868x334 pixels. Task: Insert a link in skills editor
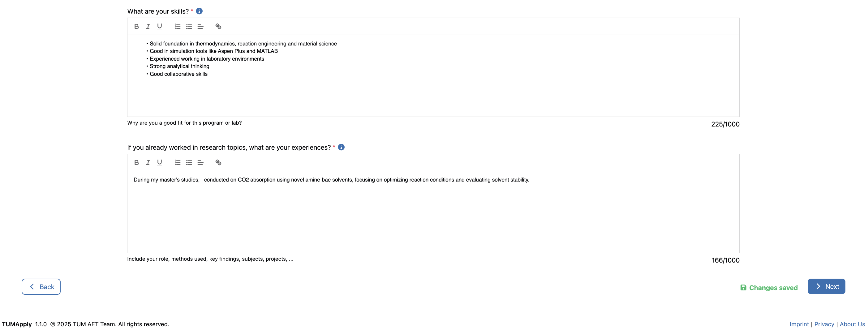click(x=218, y=26)
